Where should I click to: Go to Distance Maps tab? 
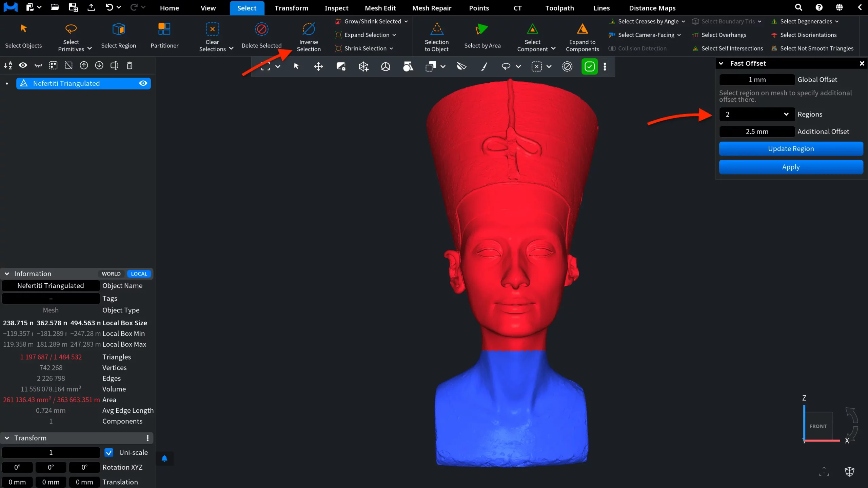tap(652, 8)
